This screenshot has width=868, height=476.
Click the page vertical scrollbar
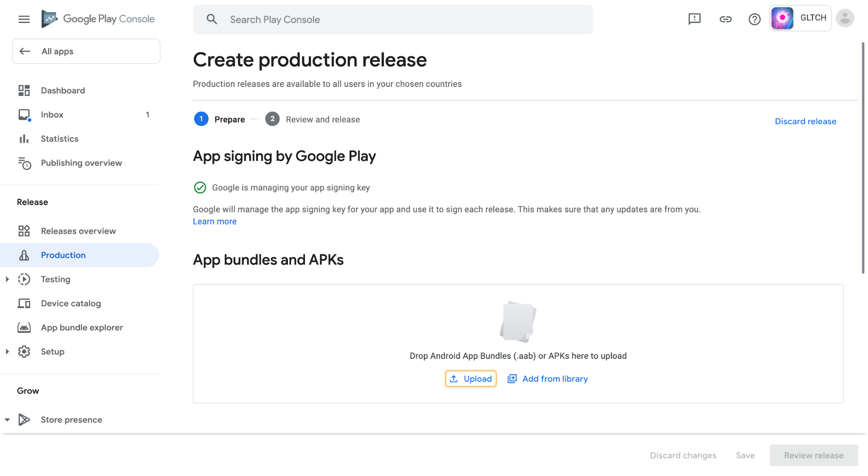click(863, 158)
